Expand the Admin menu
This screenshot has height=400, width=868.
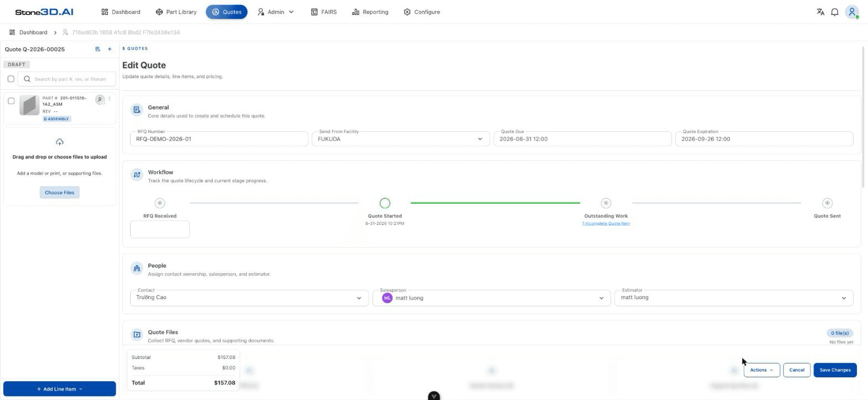(x=276, y=12)
